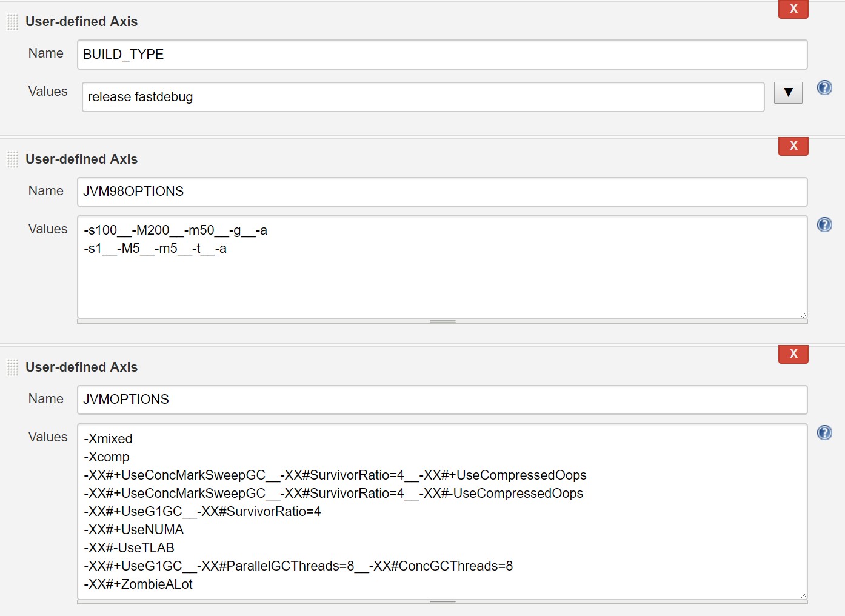Viewport: 845px width, 616px height.
Task: Click the resize bar below JVM98OPTIONS values
Action: point(442,321)
